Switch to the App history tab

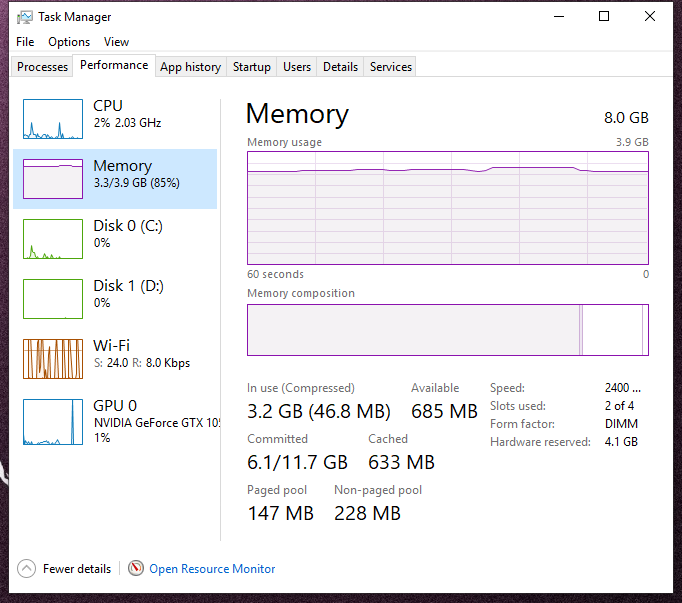click(190, 67)
